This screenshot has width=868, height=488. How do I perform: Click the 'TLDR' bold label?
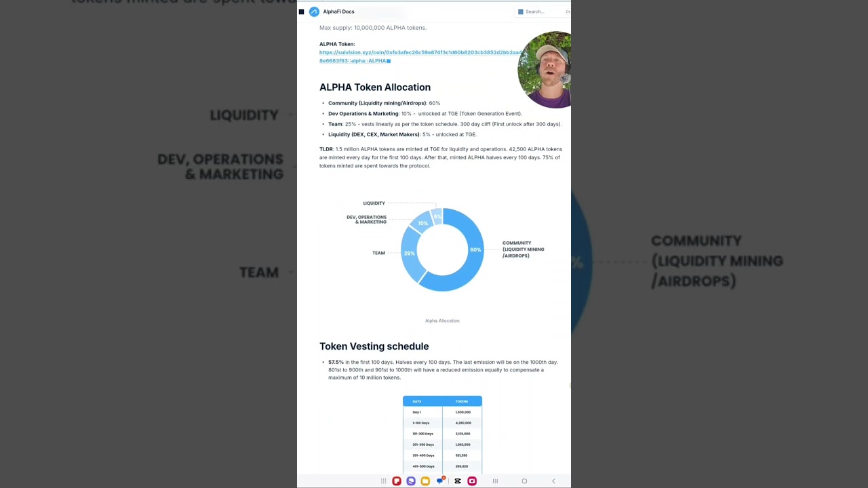click(326, 149)
